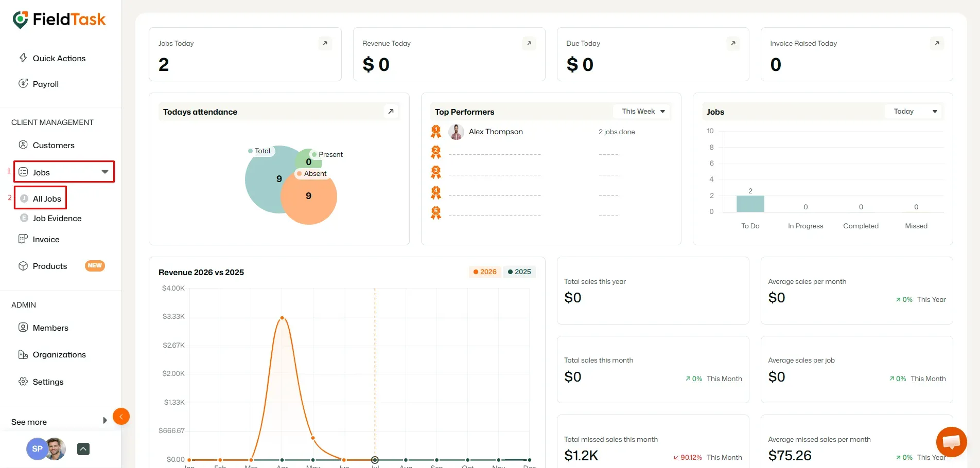Open the This Week dropdown
This screenshot has width=980, height=468.
[642, 111]
